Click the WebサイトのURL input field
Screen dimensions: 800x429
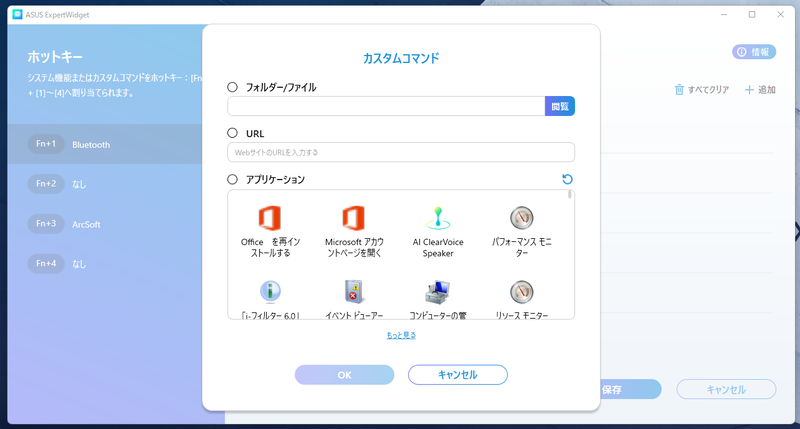click(x=401, y=152)
